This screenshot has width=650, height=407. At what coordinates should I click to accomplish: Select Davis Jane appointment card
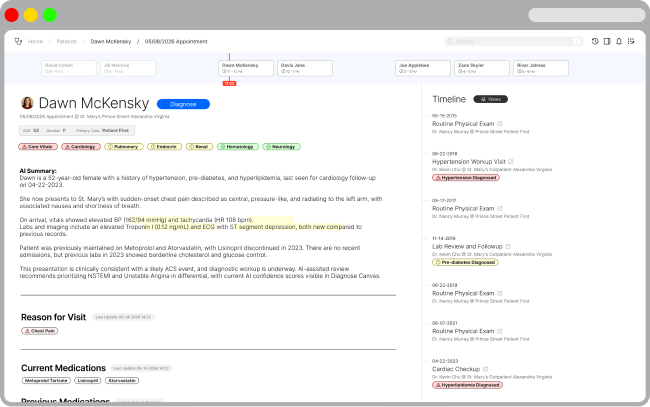coord(305,68)
